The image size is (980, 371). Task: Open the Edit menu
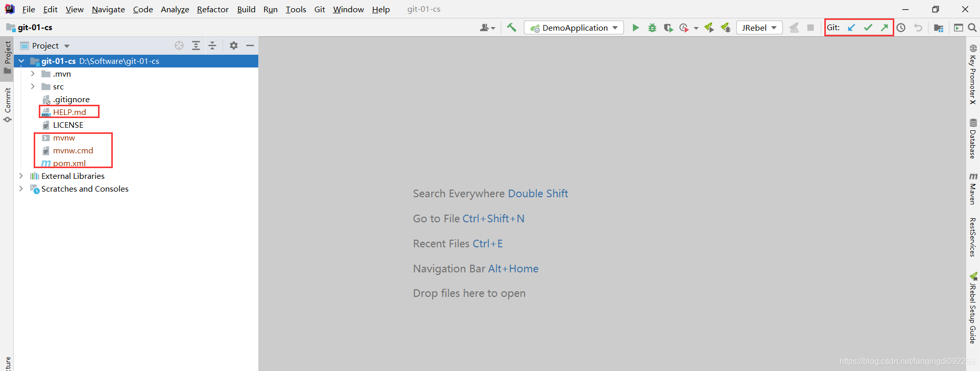[x=51, y=9]
